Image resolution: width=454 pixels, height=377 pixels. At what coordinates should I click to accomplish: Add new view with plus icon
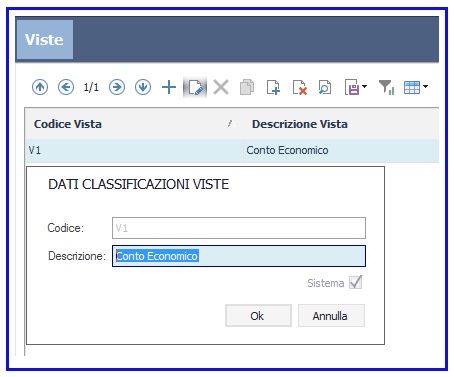click(x=169, y=87)
